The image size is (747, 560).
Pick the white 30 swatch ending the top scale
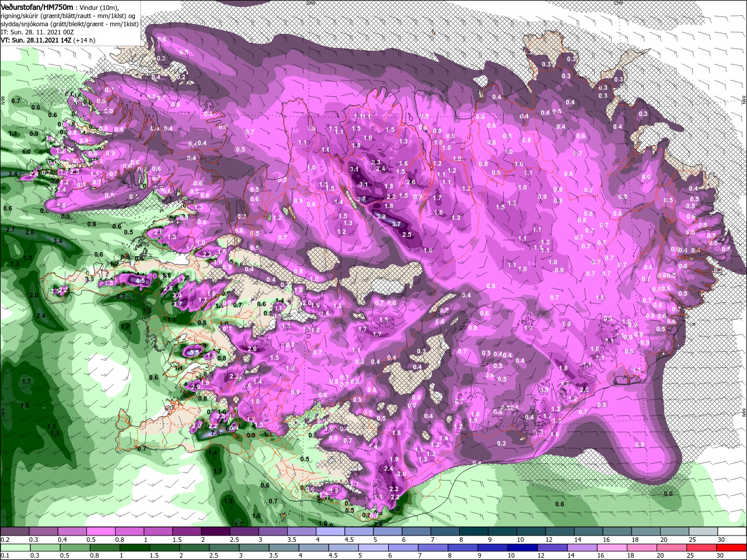click(732, 531)
